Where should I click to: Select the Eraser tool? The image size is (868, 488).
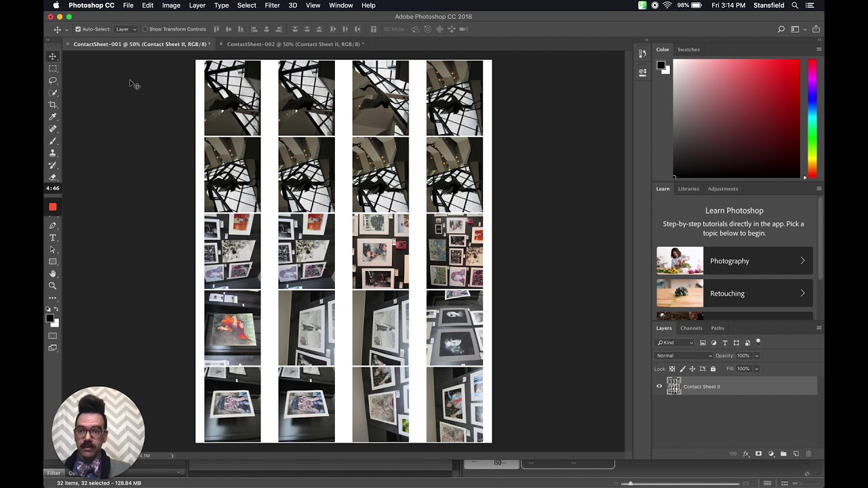[52, 177]
